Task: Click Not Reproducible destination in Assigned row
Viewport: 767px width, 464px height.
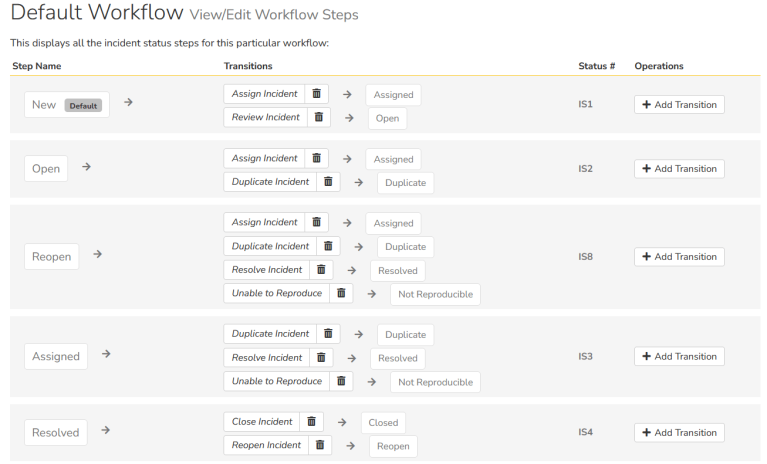Action: 435,382
